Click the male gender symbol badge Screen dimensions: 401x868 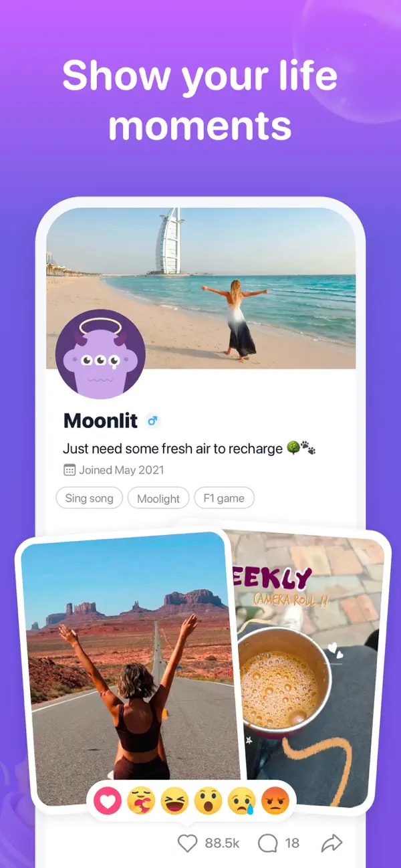152,421
